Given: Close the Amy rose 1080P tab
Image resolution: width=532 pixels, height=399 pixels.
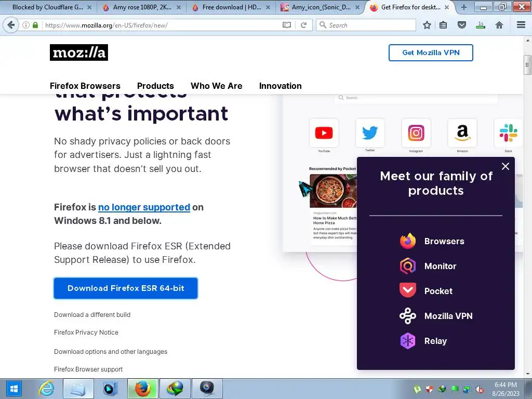Looking at the screenshot, I should coord(179,7).
